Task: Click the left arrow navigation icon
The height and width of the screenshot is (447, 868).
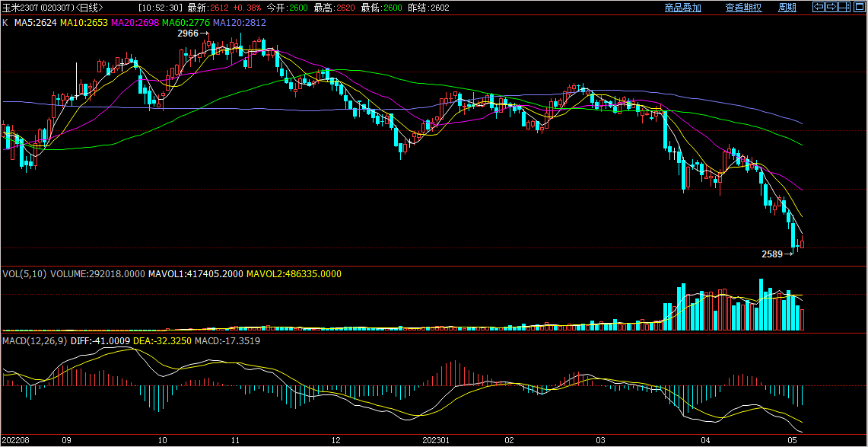Action: [x=819, y=7]
